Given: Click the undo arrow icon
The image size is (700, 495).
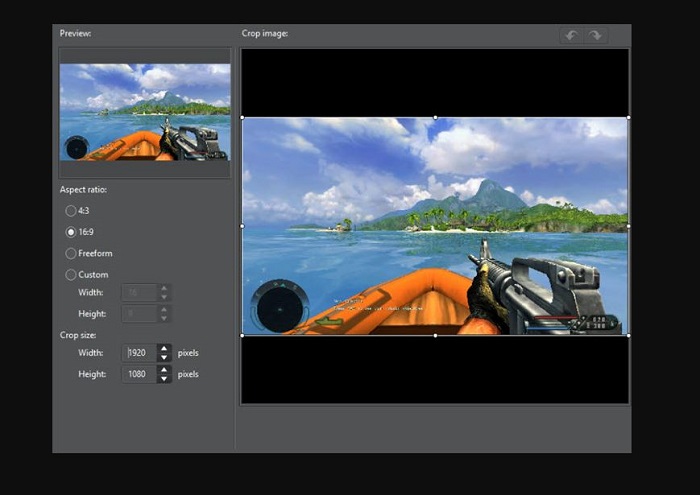Looking at the screenshot, I should pyautogui.click(x=571, y=35).
